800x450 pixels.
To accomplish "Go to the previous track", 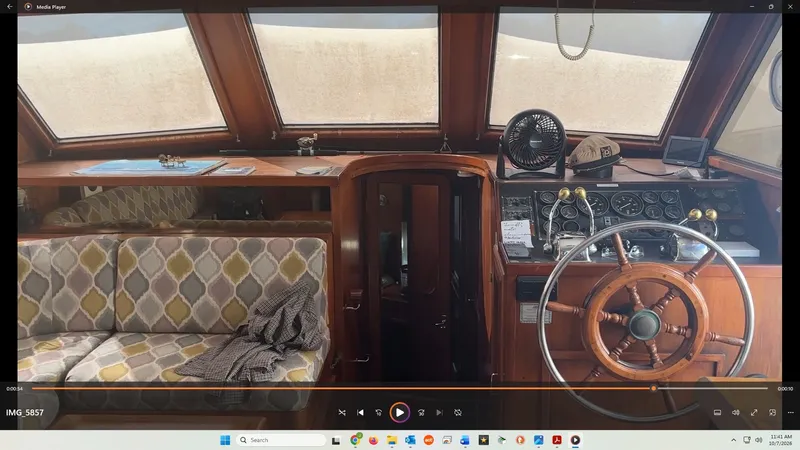I will point(361,412).
